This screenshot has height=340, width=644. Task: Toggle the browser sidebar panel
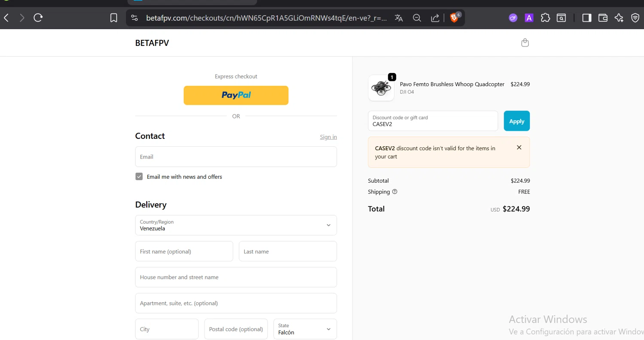click(x=587, y=18)
